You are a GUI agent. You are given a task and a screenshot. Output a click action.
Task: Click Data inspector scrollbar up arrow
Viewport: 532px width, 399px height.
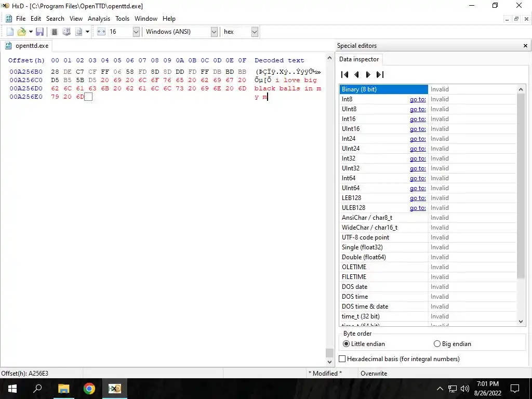click(x=521, y=89)
